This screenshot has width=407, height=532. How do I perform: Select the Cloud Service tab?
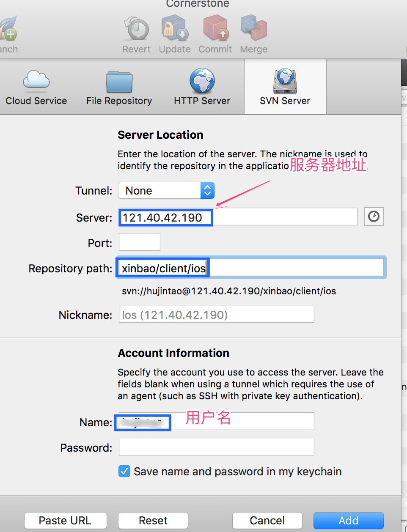[36, 88]
